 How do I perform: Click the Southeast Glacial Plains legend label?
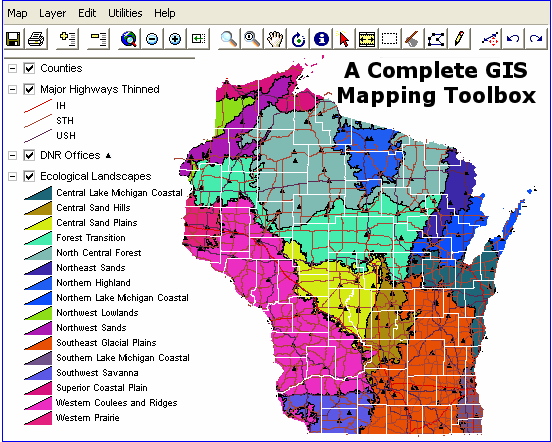point(106,343)
